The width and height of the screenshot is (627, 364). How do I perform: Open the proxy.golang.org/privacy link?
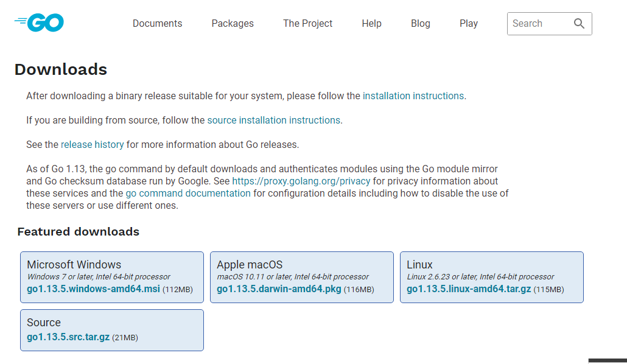click(301, 181)
